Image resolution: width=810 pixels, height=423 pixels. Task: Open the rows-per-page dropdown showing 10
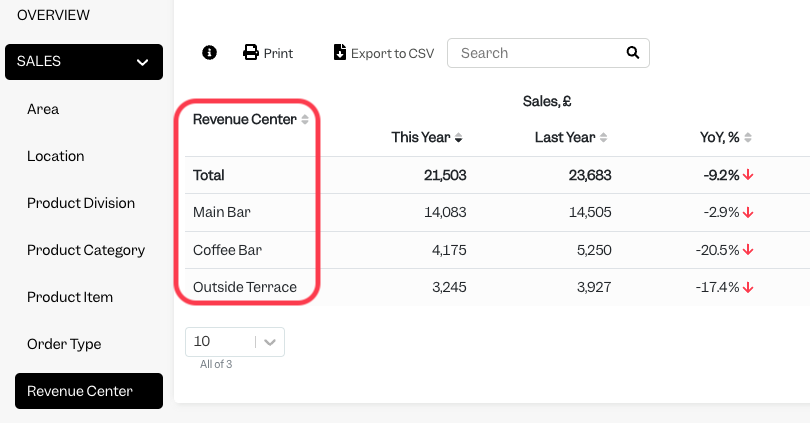click(x=235, y=342)
